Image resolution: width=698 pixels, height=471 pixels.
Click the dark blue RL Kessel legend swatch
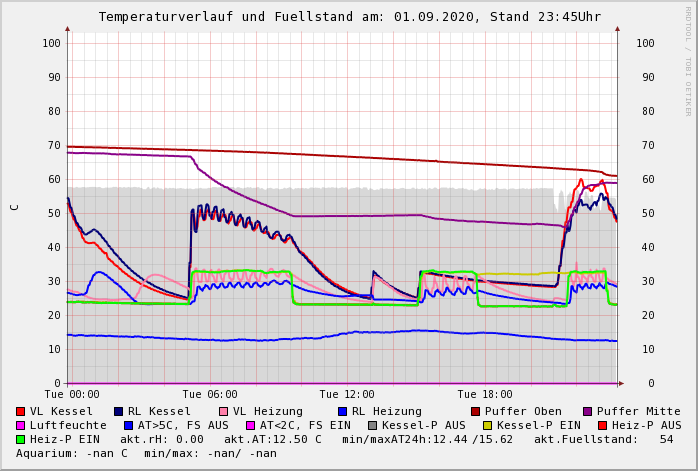point(119,411)
